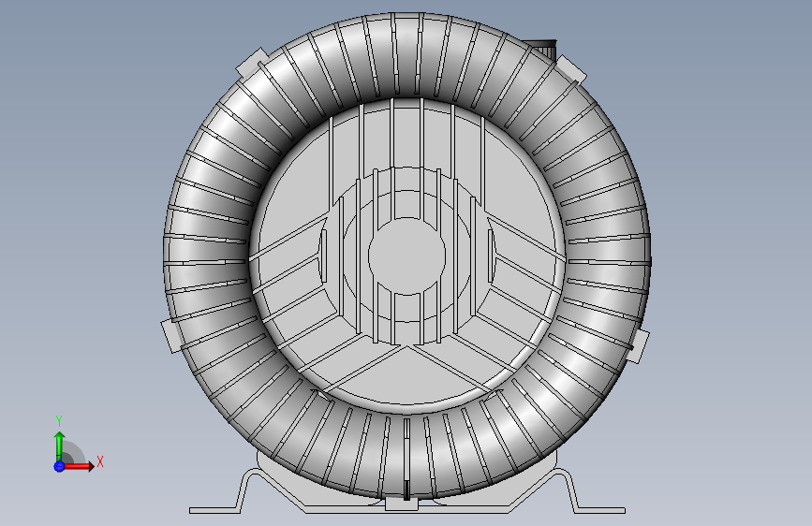Image resolution: width=812 pixels, height=526 pixels.
Task: Select the right mounting foot of the base bracket
Action: tap(599, 510)
